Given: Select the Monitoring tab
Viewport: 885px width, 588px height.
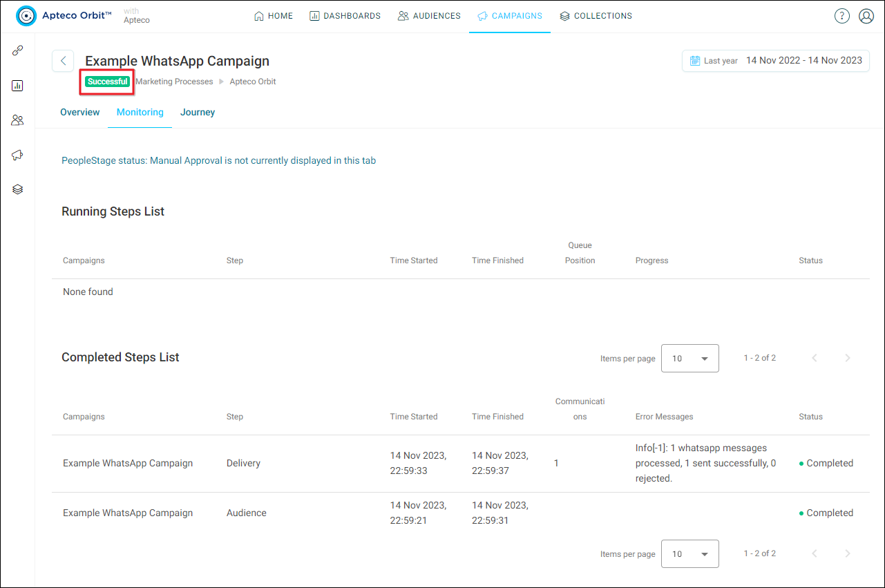Looking at the screenshot, I should point(140,112).
